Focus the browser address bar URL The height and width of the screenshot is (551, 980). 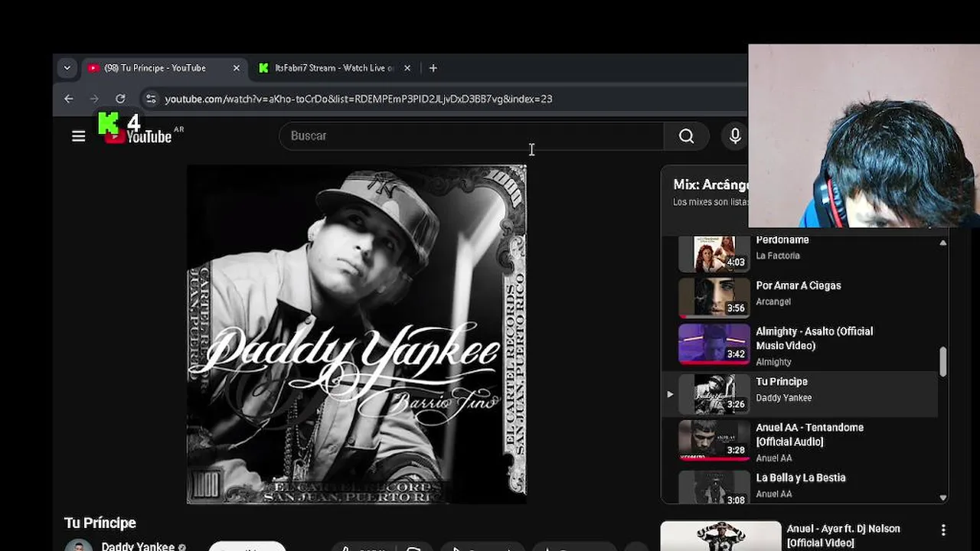(x=358, y=99)
